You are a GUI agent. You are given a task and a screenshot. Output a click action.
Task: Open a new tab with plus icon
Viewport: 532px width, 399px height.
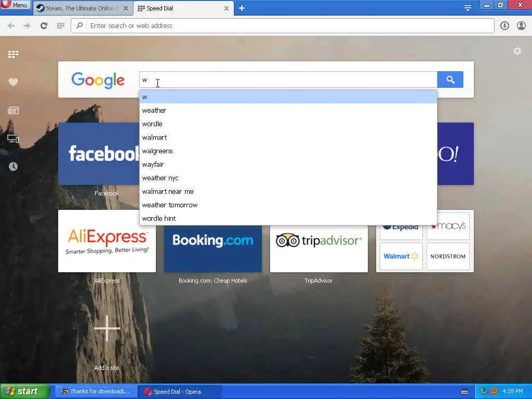coord(242,8)
